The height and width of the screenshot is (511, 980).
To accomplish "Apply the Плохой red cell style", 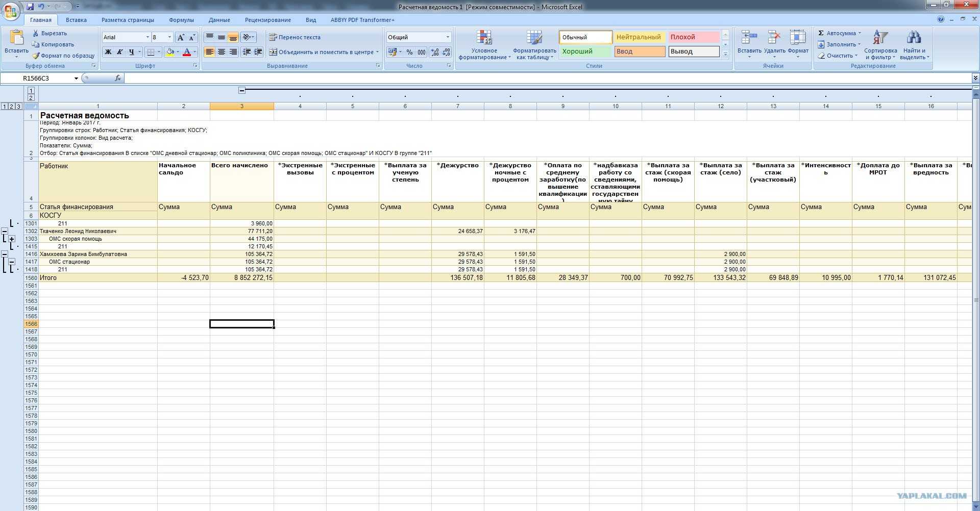I will [x=694, y=37].
